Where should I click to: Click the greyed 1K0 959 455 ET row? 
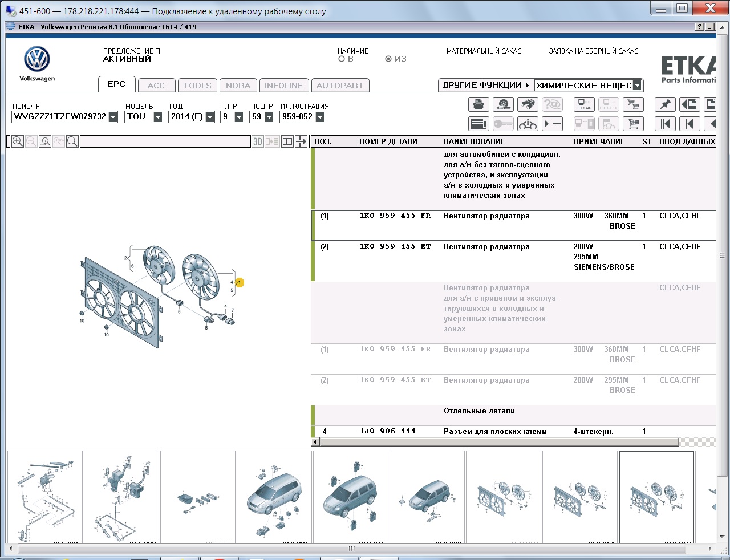coord(514,389)
